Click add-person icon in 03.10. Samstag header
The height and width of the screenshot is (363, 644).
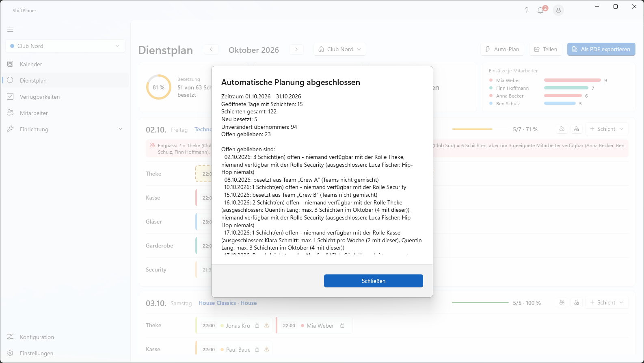577,302
